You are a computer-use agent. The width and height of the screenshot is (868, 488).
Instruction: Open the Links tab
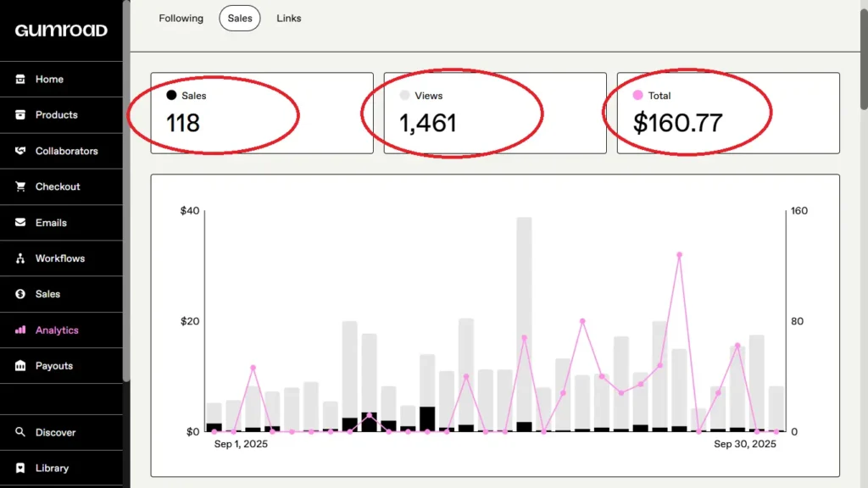[288, 19]
